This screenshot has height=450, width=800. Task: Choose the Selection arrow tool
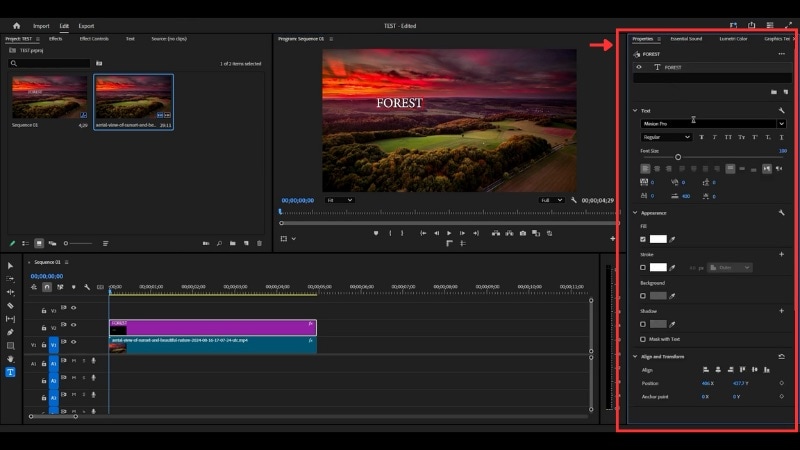click(10, 266)
